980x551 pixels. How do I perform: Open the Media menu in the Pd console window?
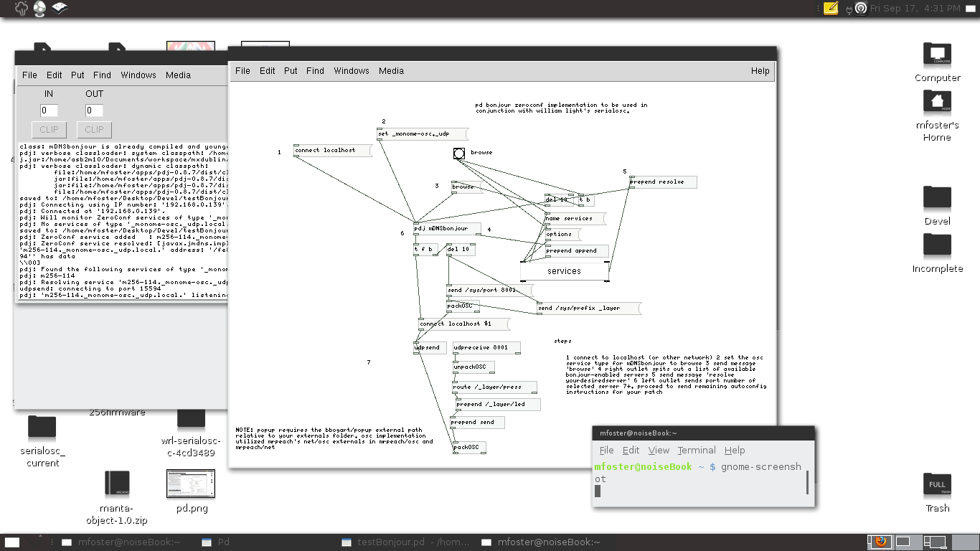[x=178, y=75]
